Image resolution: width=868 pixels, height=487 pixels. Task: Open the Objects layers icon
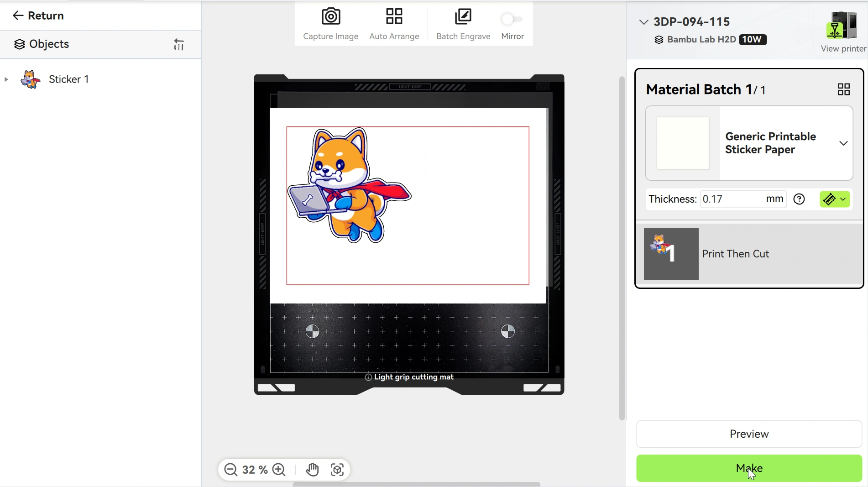(19, 44)
